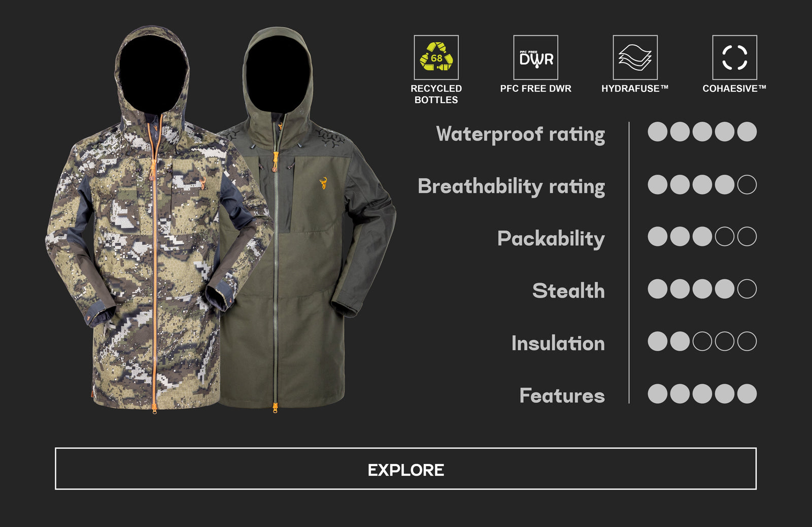This screenshot has width=812, height=527.
Task: Click the stag logo on camo jacket chest
Action: pos(202,182)
